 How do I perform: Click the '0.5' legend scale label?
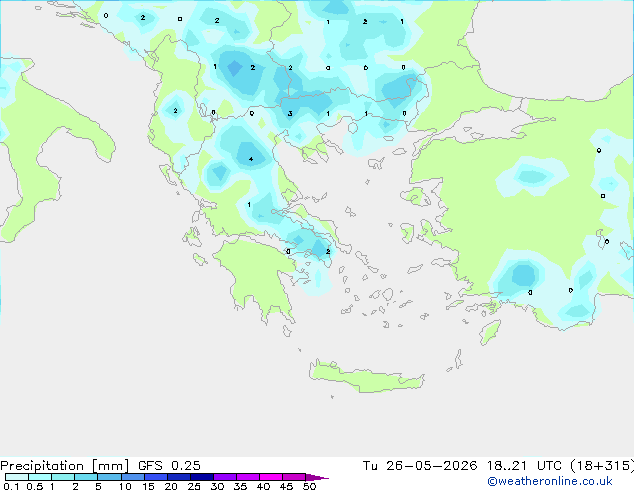(x=35, y=486)
